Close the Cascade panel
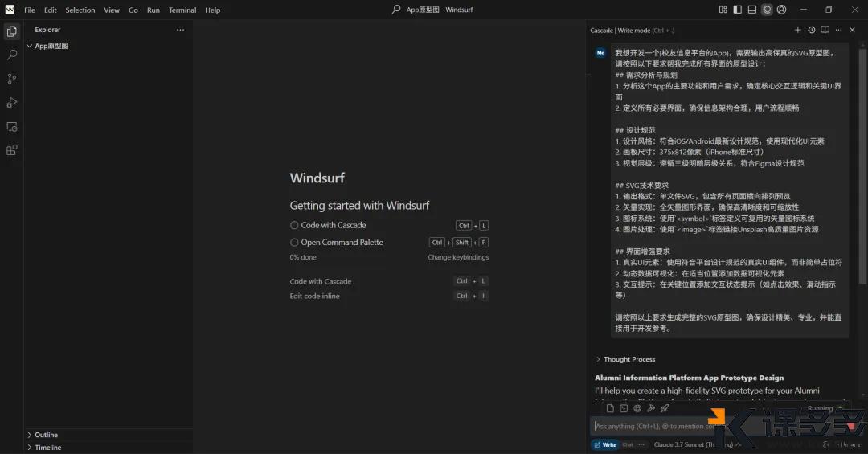868x454 pixels. click(853, 30)
